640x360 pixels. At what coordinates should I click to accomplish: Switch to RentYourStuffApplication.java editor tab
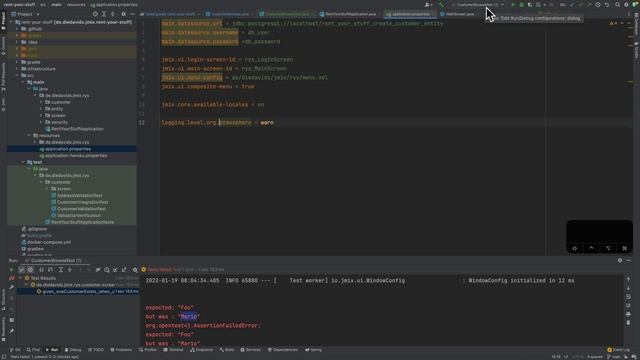pos(350,14)
